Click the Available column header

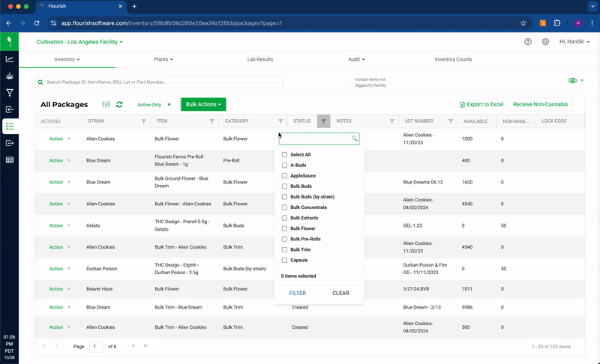click(477, 121)
